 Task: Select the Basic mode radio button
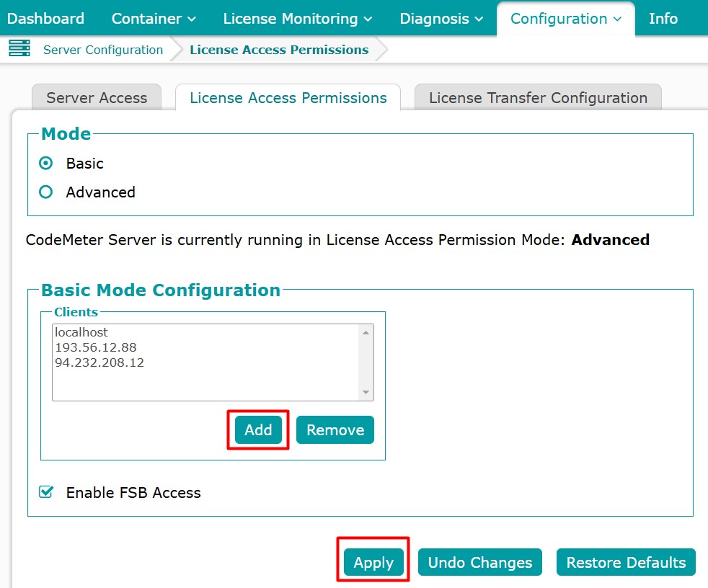pos(46,164)
